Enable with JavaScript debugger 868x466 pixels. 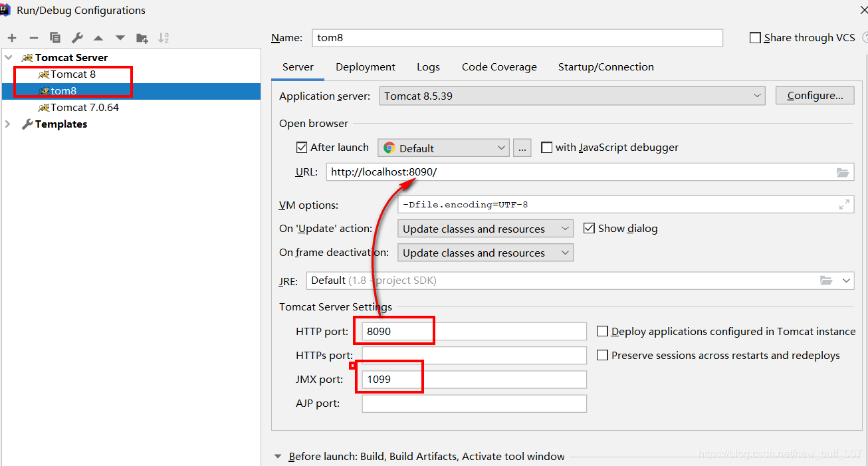tap(547, 147)
